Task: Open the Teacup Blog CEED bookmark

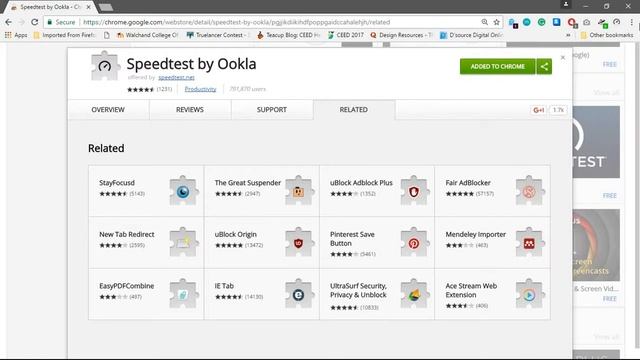Action: [288, 35]
